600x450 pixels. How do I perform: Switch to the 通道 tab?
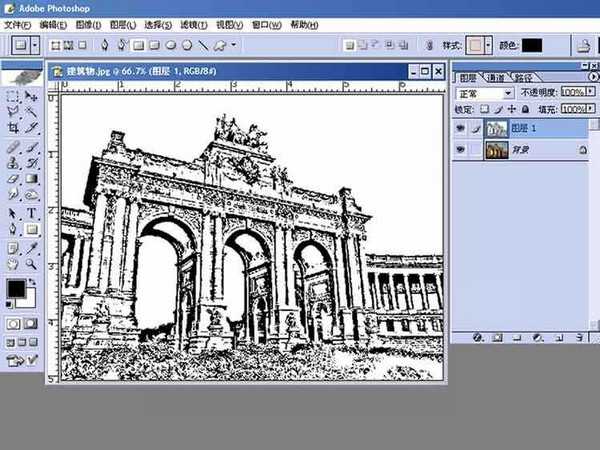point(495,77)
